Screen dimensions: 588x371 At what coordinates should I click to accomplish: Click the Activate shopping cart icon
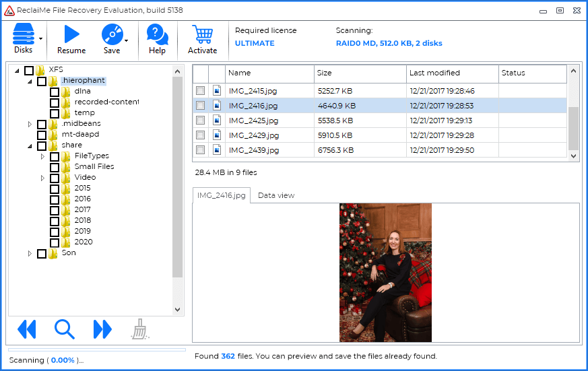(x=202, y=35)
